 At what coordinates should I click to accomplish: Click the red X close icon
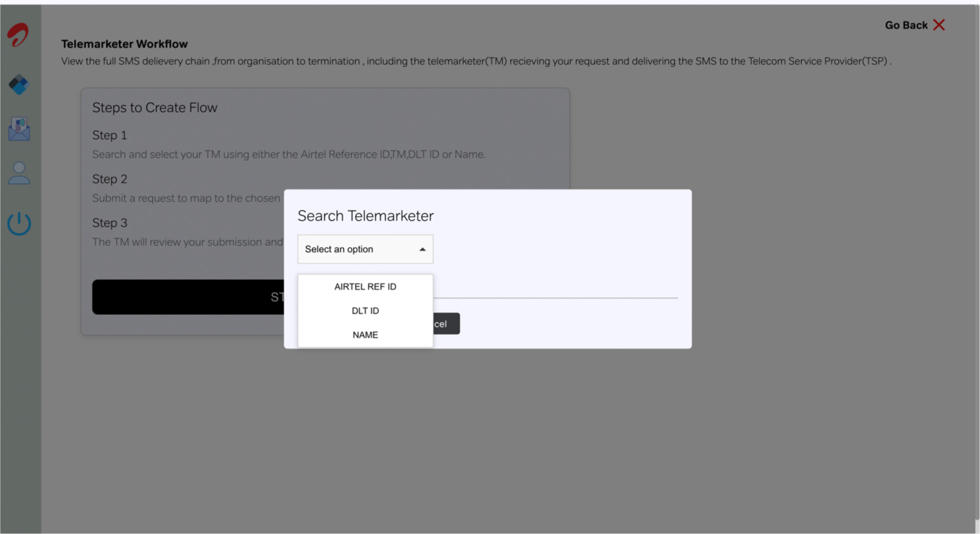939,25
